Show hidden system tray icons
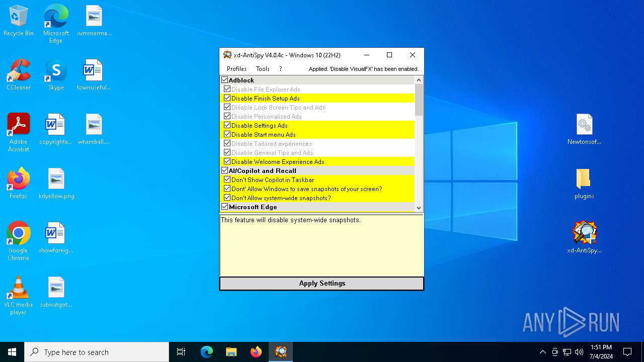This screenshot has width=644, height=362. coord(542,352)
